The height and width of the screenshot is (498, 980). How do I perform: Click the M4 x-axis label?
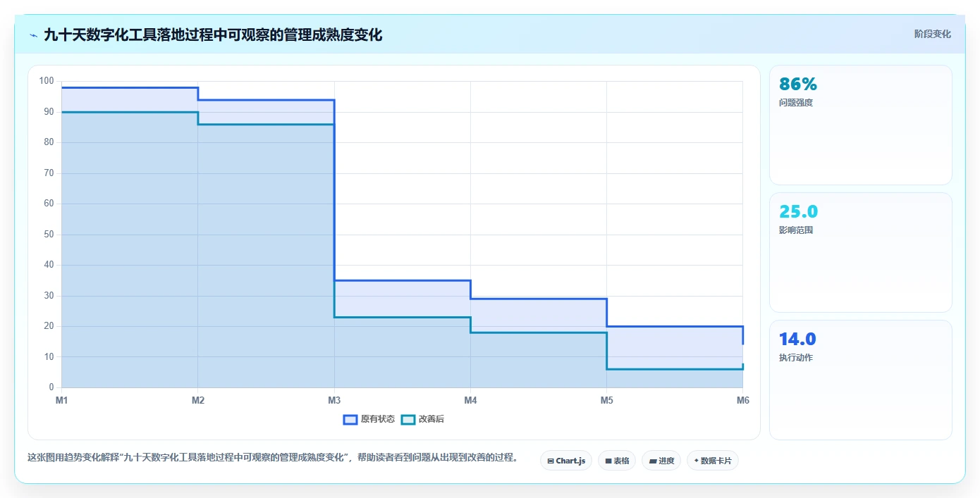(470, 400)
